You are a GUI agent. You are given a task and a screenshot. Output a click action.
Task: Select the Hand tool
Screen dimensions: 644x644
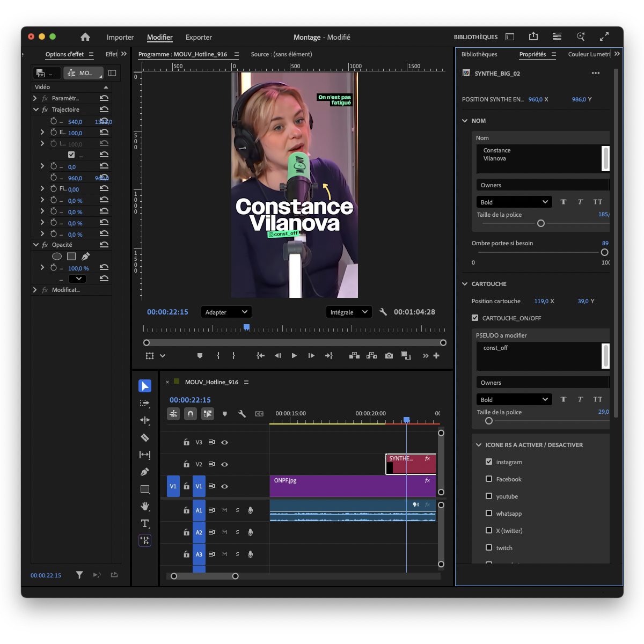(145, 506)
